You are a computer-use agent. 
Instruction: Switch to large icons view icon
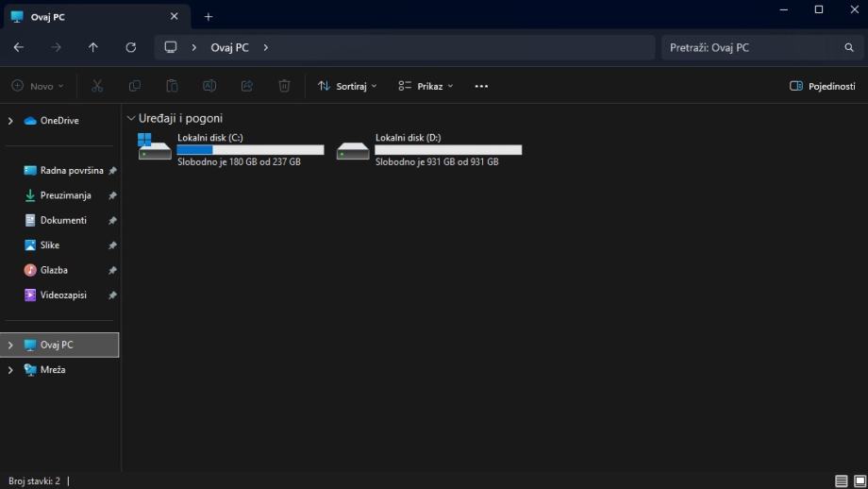click(x=860, y=481)
